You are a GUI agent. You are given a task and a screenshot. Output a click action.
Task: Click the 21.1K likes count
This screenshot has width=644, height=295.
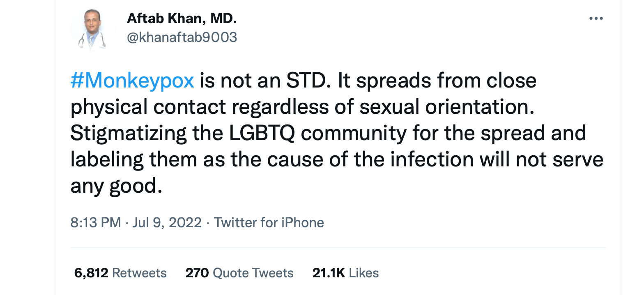[x=329, y=273]
